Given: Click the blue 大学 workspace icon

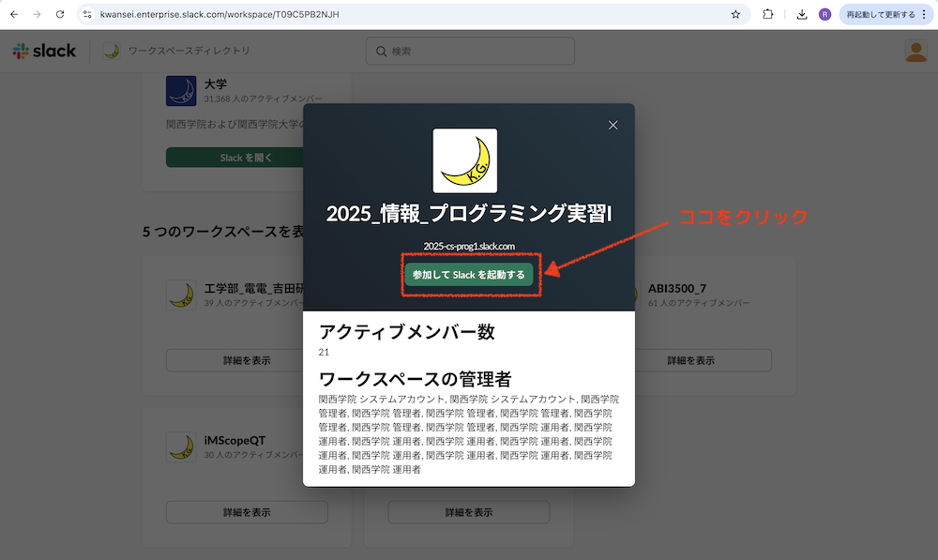Looking at the screenshot, I should click(x=180, y=90).
